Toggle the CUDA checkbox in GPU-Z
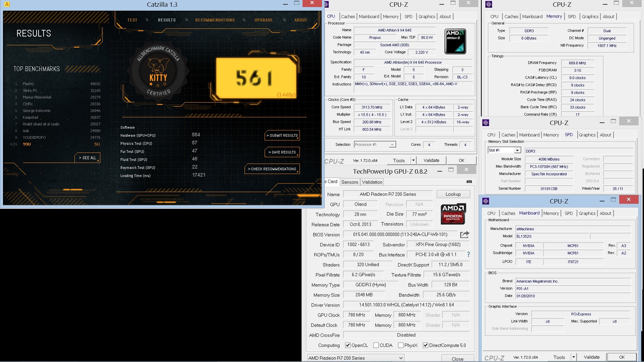 (x=376, y=345)
